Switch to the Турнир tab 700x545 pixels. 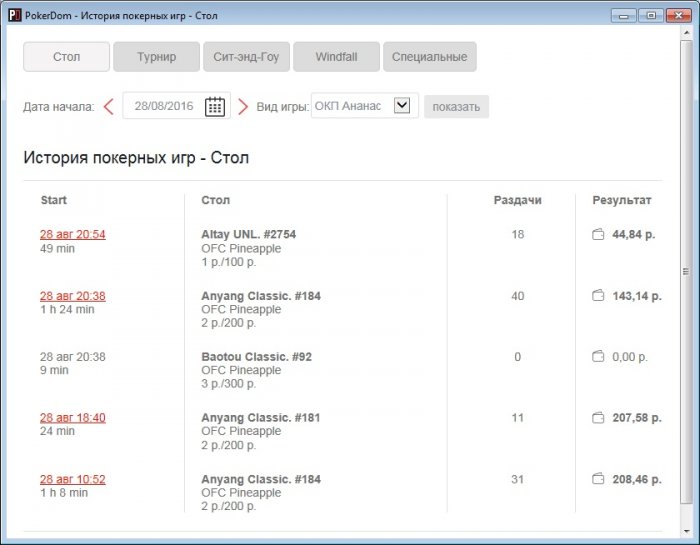coord(156,57)
